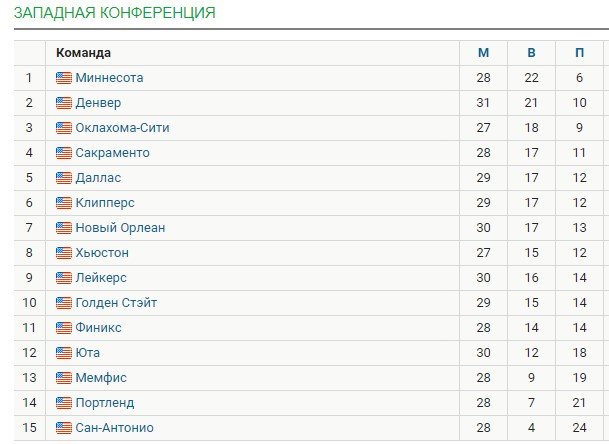Click the flag icon next to Сан-Антонио
Viewport: 609px width, 444px height.
pos(64,428)
